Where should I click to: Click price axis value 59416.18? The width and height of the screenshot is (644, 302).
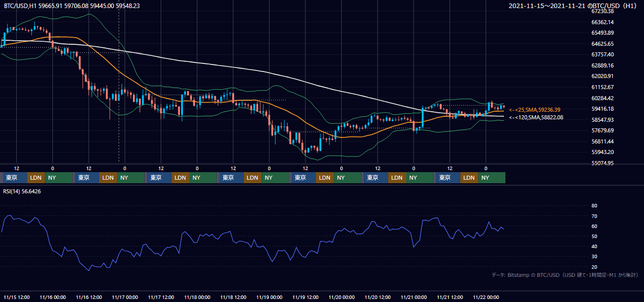[x=603, y=109]
